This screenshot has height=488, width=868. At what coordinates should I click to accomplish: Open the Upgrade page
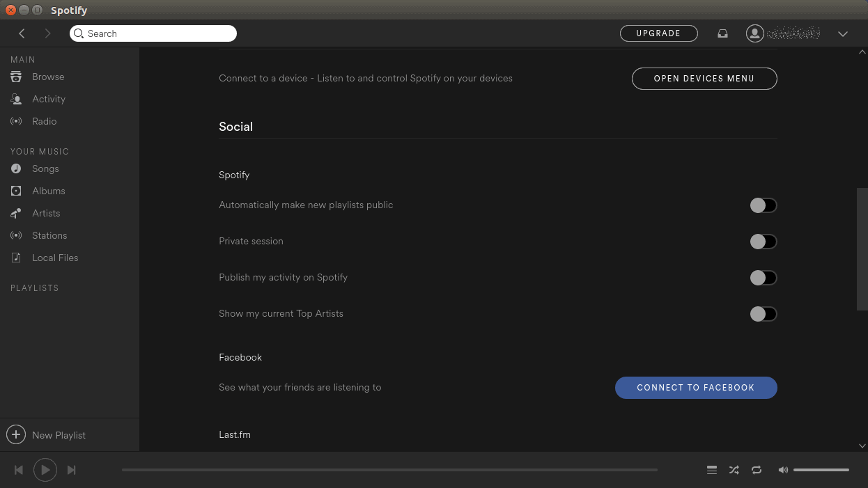pyautogui.click(x=658, y=33)
